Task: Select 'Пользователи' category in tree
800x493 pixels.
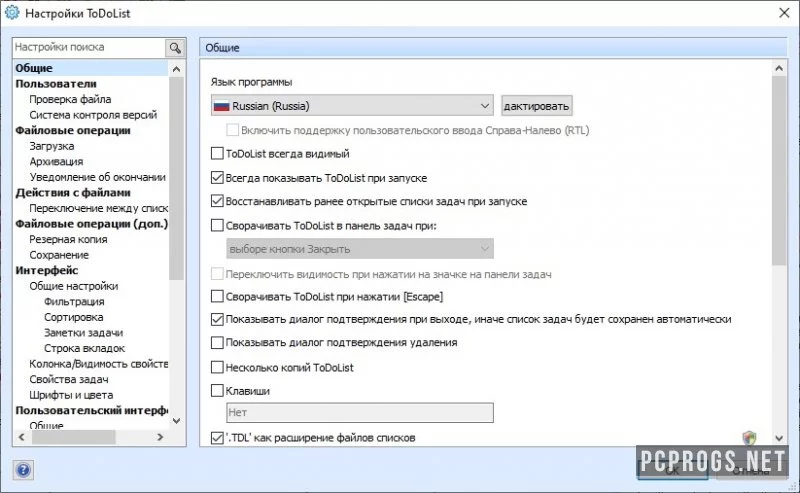Action: (56, 84)
